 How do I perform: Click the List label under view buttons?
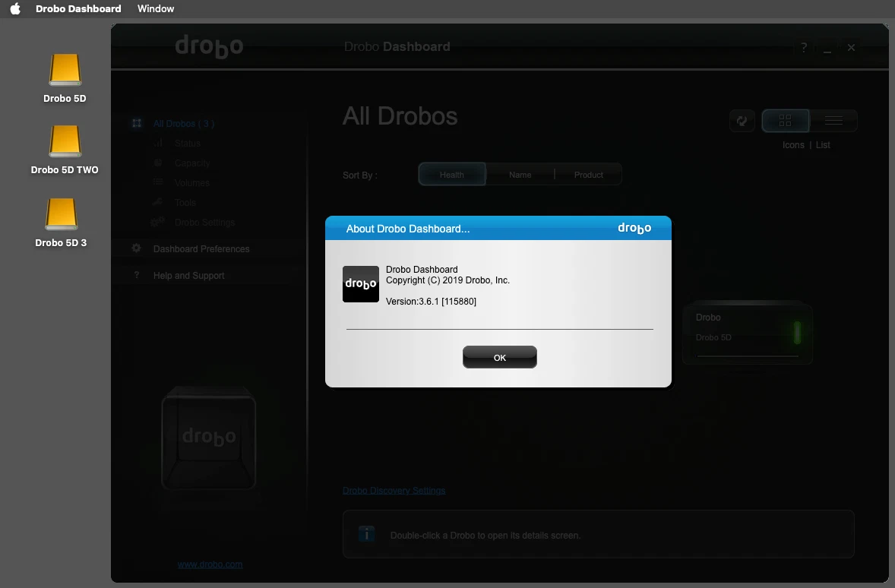coord(823,145)
